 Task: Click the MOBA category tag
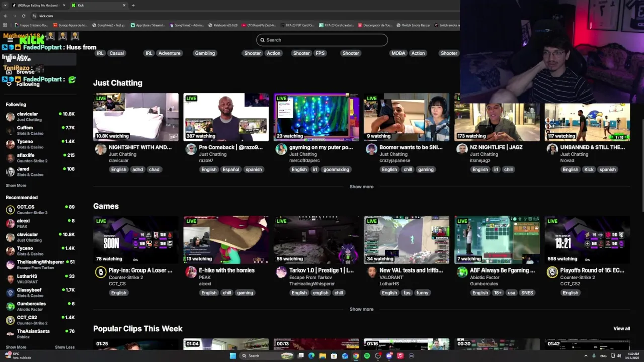tap(398, 53)
